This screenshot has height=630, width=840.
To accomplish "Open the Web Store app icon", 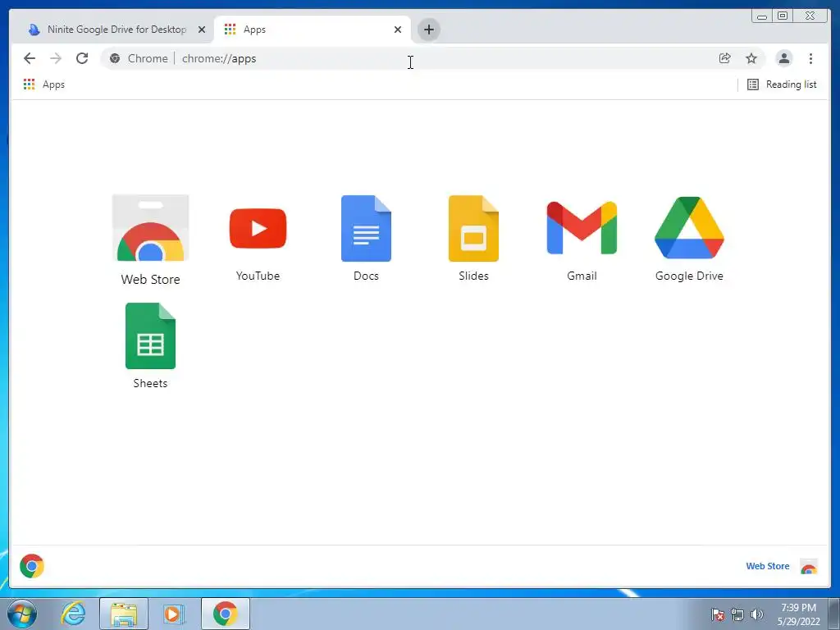I will pos(151,228).
